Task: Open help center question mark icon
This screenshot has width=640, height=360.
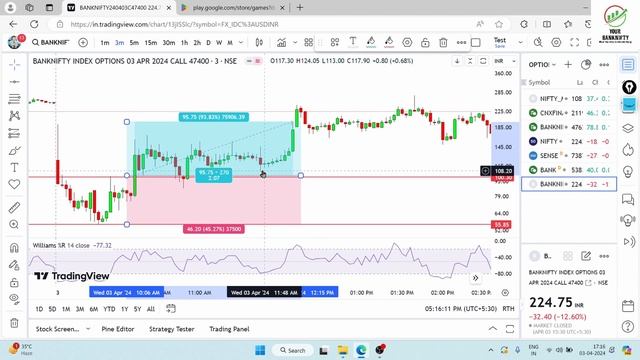Action: click(628, 326)
